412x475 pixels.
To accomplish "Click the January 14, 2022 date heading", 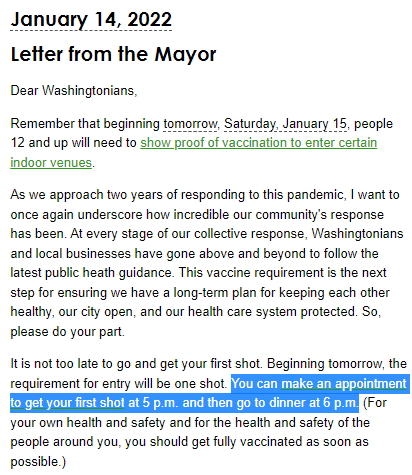I will point(91,20).
